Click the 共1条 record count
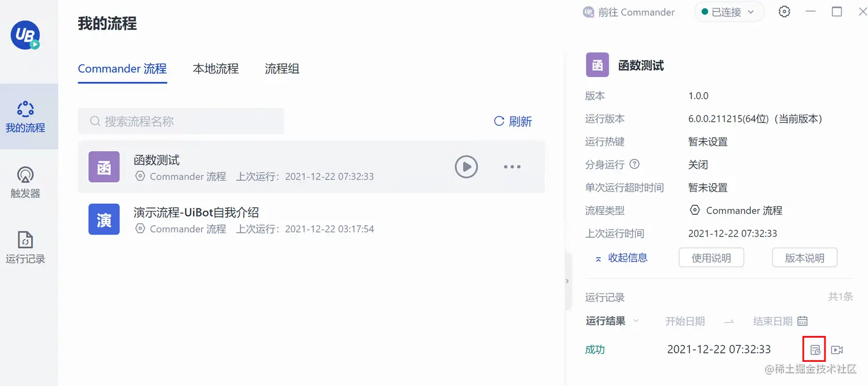The height and width of the screenshot is (386, 868). [840, 297]
